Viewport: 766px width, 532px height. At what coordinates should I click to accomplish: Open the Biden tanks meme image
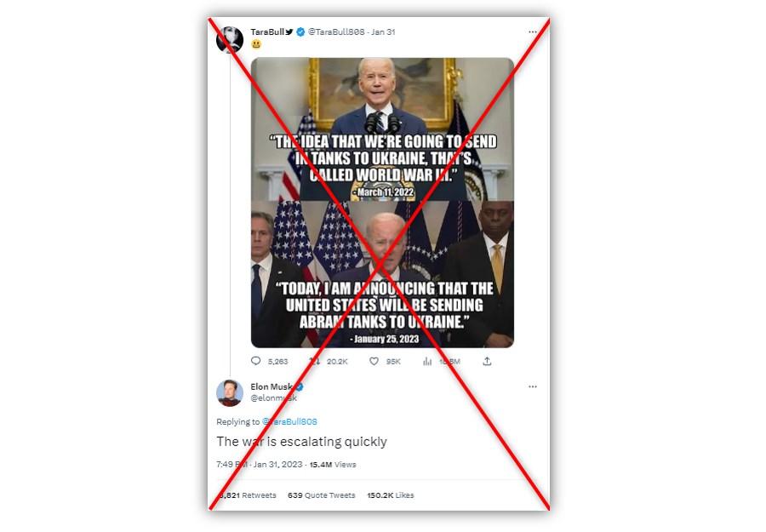tap(382, 203)
